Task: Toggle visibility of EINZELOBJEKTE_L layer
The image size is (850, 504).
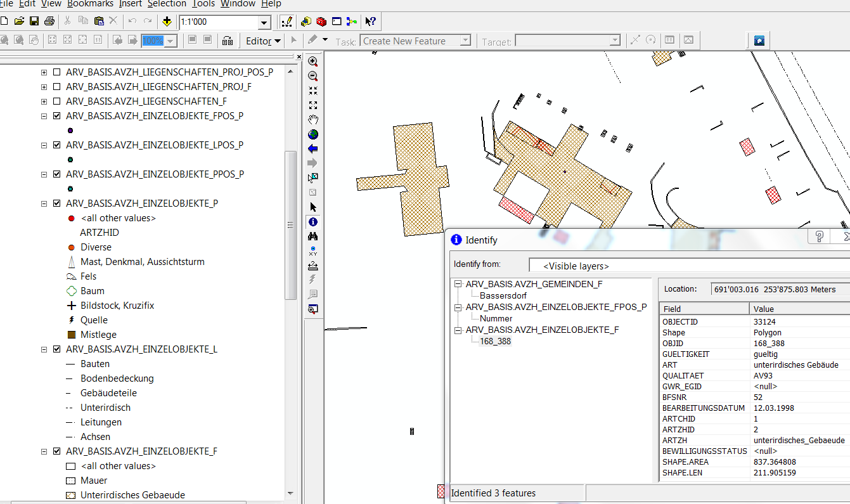Action: tap(57, 349)
